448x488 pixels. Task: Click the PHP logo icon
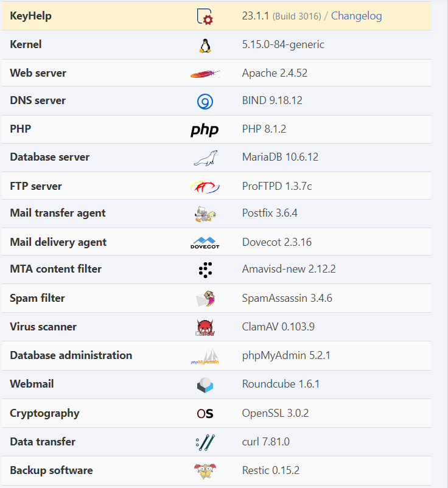point(205,130)
